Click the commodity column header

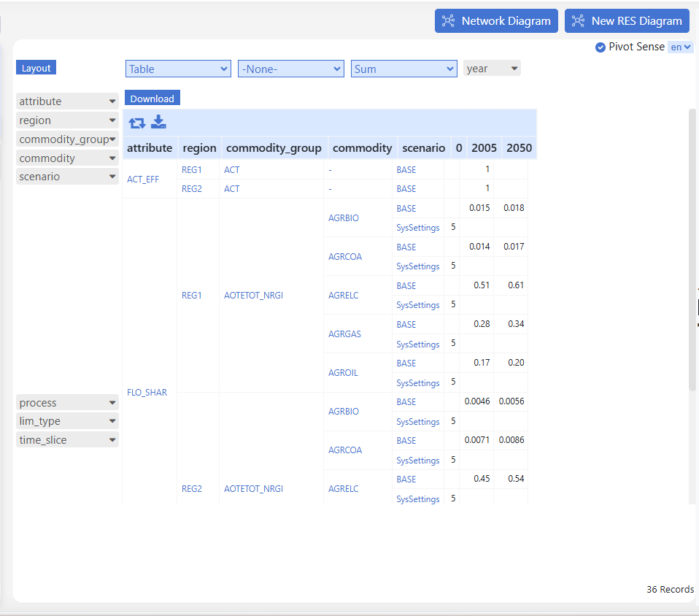pyautogui.click(x=362, y=148)
